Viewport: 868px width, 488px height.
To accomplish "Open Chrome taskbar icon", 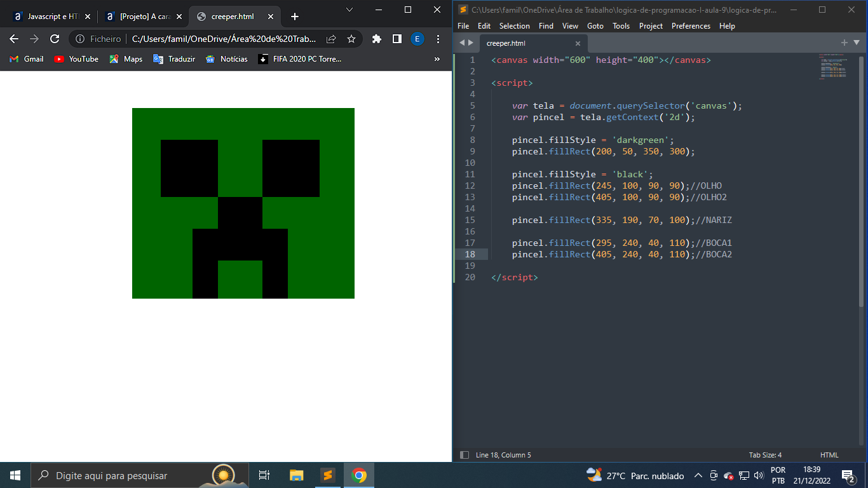I will point(359,475).
